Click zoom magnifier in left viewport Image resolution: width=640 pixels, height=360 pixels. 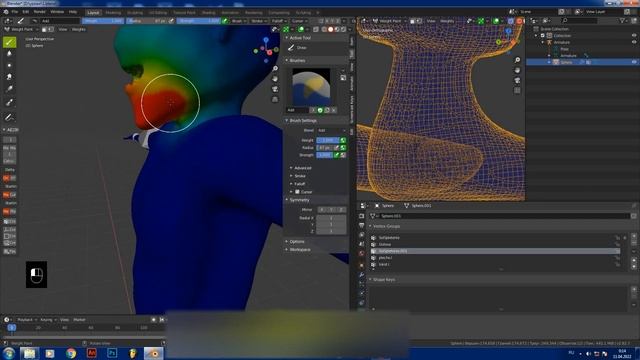click(275, 68)
